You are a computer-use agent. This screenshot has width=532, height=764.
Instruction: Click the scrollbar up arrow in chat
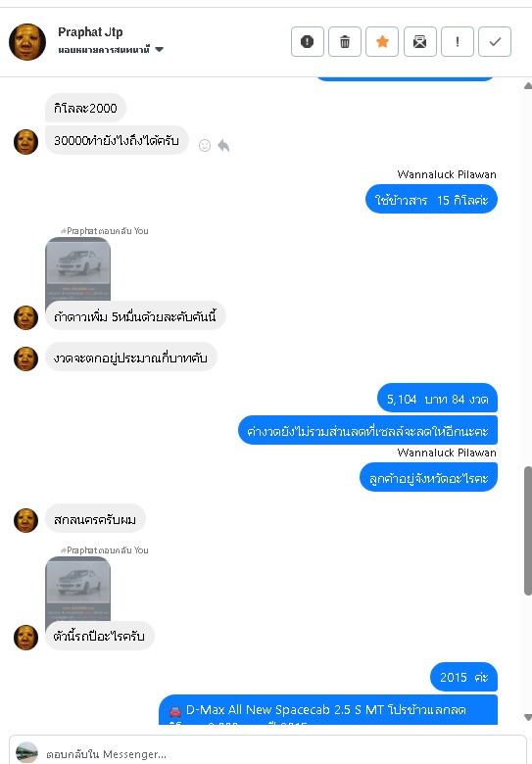(528, 86)
